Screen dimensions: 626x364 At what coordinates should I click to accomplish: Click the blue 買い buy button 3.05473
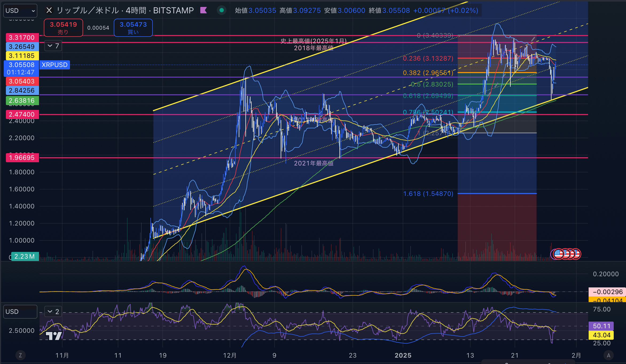click(x=133, y=28)
